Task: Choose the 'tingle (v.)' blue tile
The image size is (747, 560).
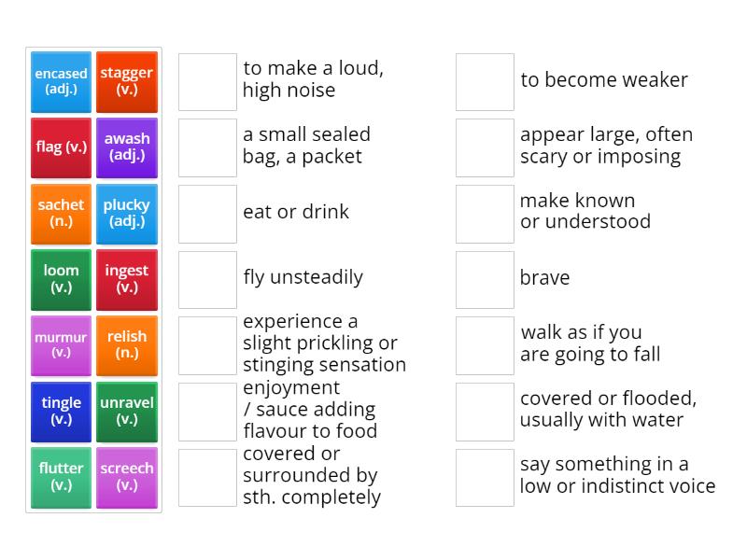Action: (x=61, y=412)
